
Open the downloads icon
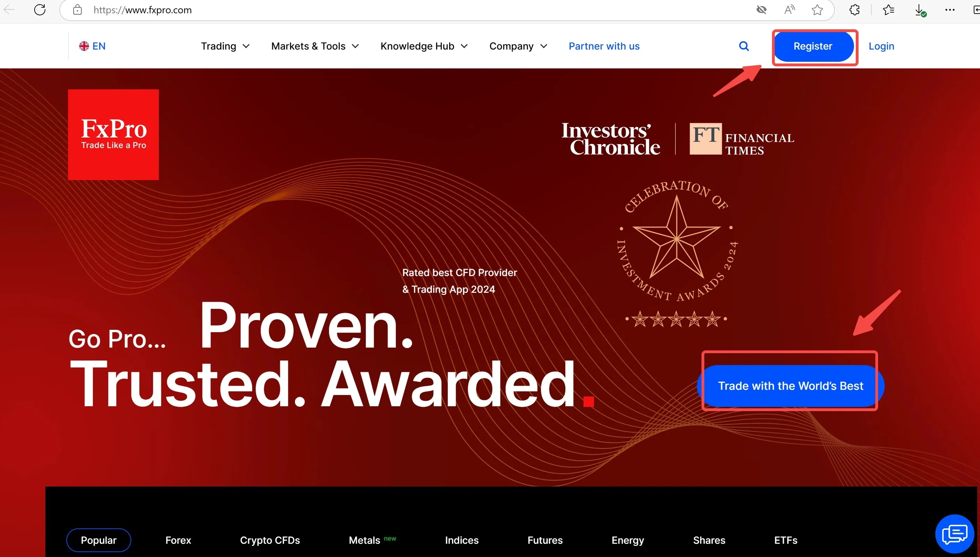pyautogui.click(x=920, y=10)
